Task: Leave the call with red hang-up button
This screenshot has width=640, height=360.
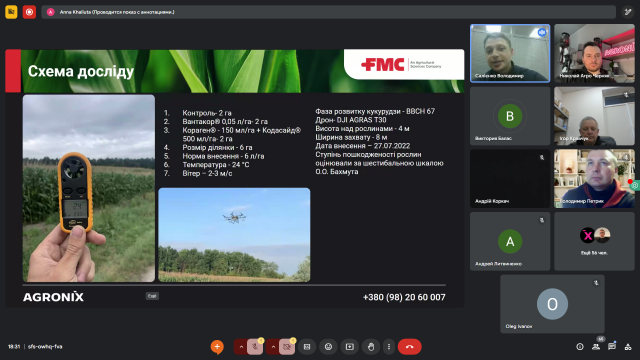Action: (x=409, y=347)
